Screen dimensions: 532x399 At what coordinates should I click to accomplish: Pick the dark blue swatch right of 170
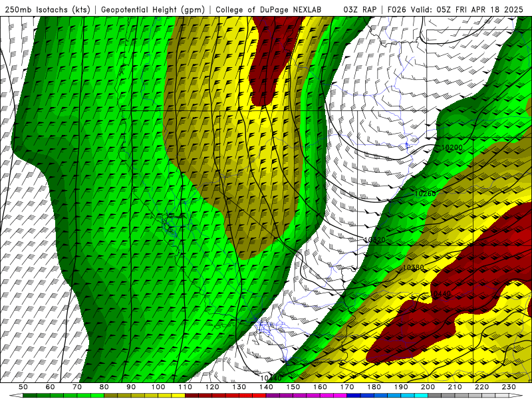(354, 396)
